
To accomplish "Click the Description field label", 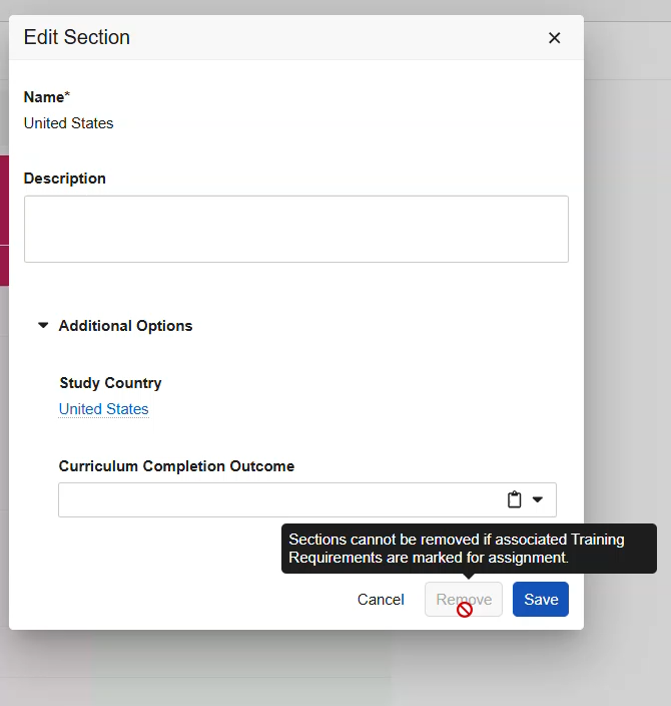I will (x=65, y=178).
